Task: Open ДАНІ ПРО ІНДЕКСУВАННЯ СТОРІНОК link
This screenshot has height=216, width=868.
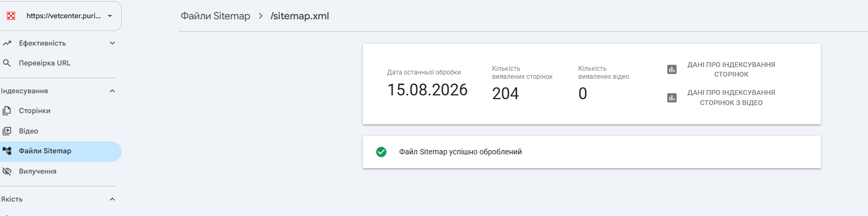Action: (731, 70)
